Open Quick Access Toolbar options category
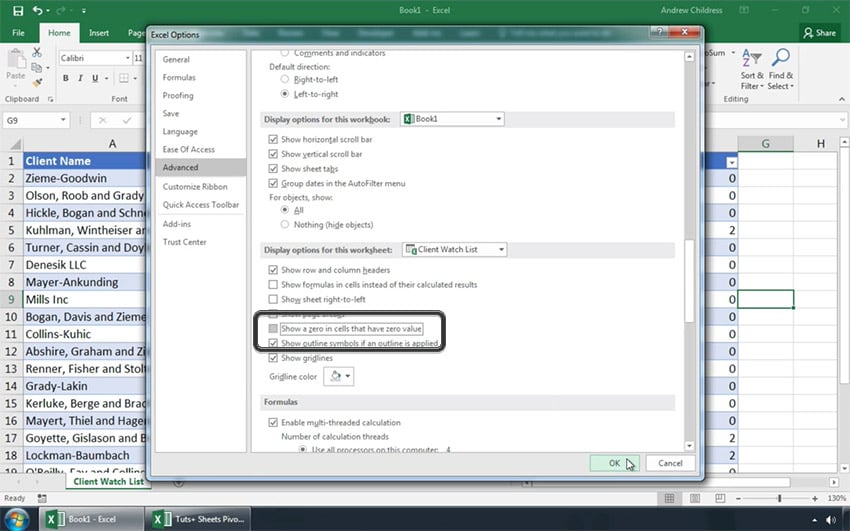The image size is (850, 531). (x=201, y=204)
